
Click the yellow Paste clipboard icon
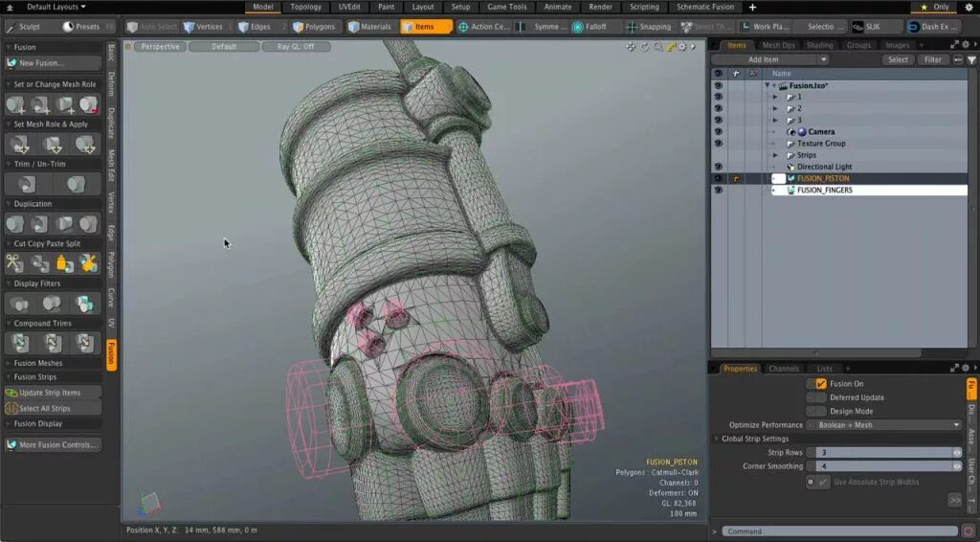64,263
